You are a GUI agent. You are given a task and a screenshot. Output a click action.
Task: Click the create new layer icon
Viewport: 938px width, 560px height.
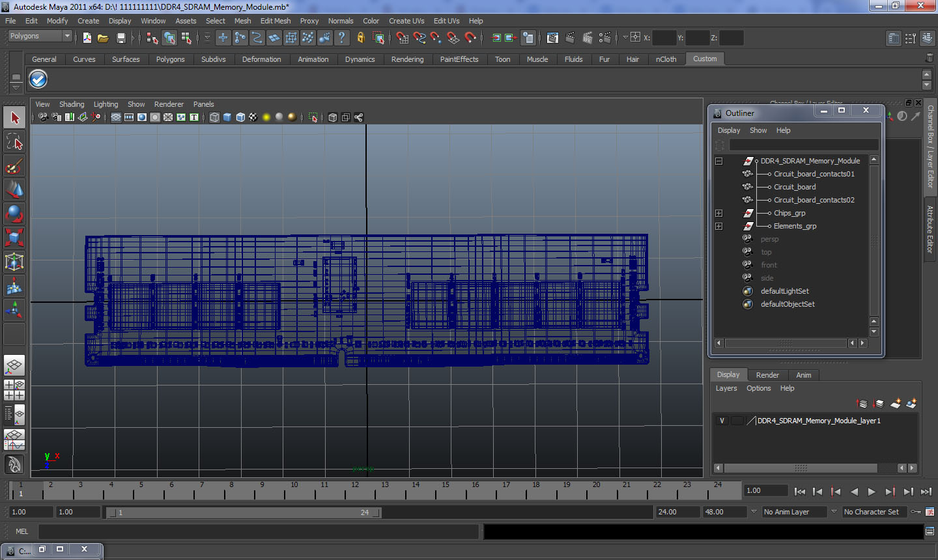pyautogui.click(x=895, y=404)
